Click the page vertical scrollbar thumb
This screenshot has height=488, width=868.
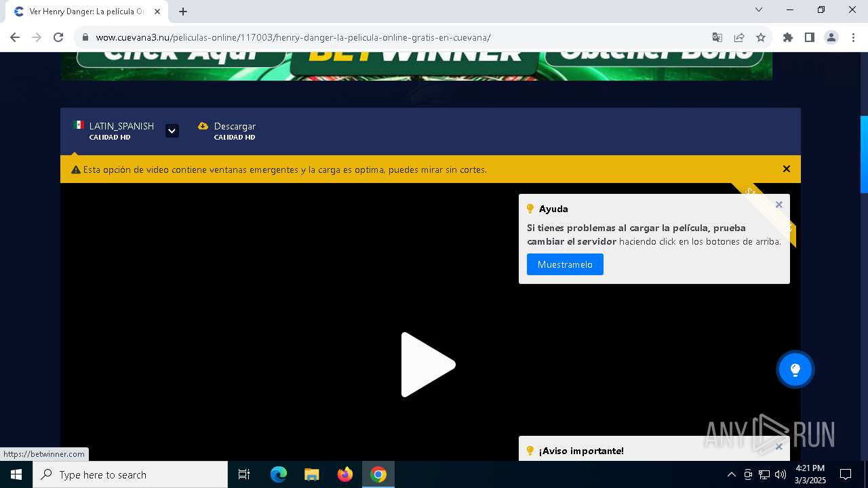(864, 154)
